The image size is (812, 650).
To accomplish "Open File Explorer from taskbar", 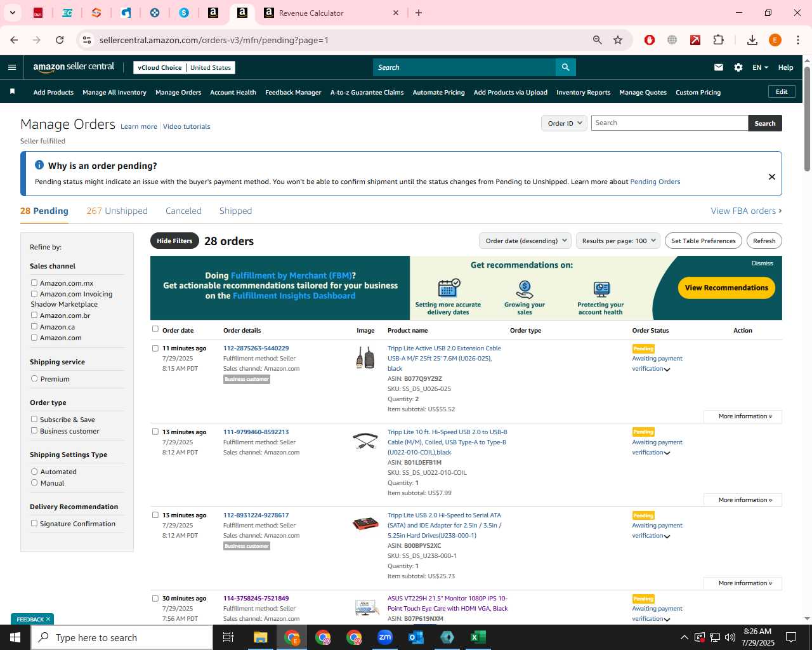I will click(x=261, y=637).
